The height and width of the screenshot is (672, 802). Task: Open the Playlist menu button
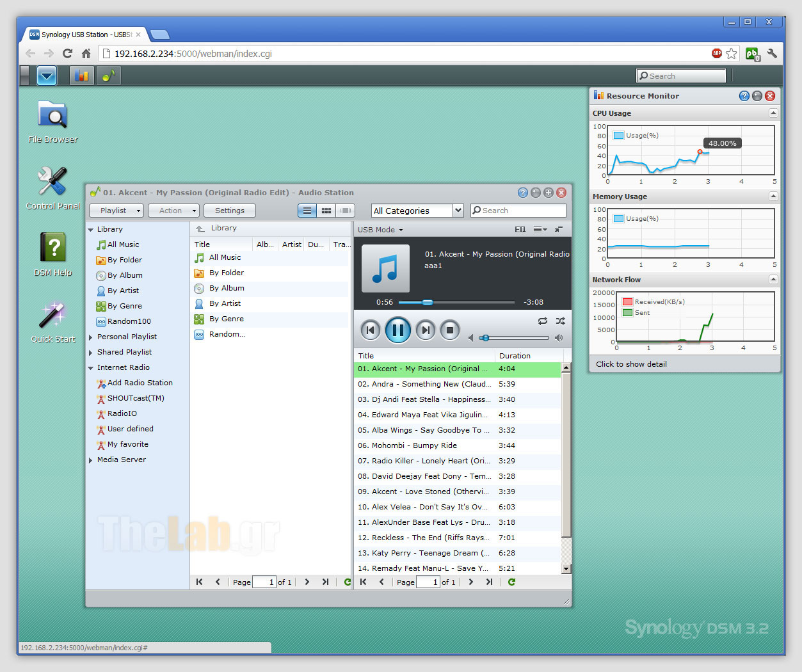tap(116, 211)
